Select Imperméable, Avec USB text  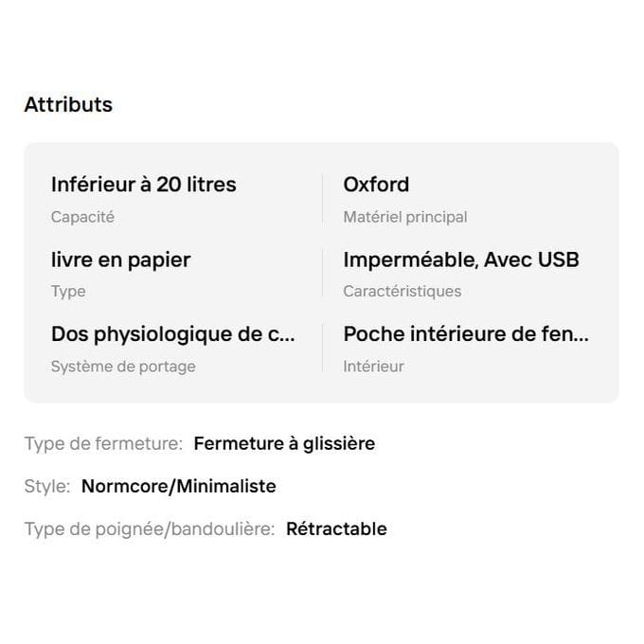coord(461,260)
